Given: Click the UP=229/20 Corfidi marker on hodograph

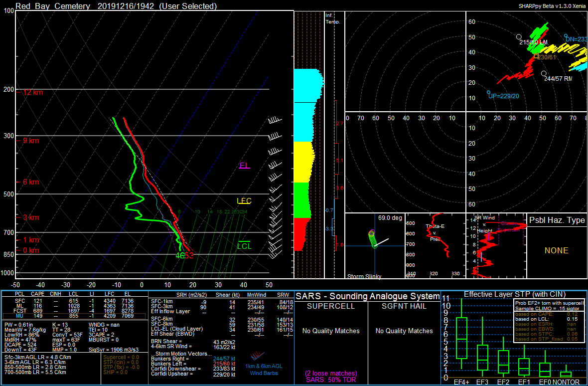Looking at the screenshot, I should (489, 92).
